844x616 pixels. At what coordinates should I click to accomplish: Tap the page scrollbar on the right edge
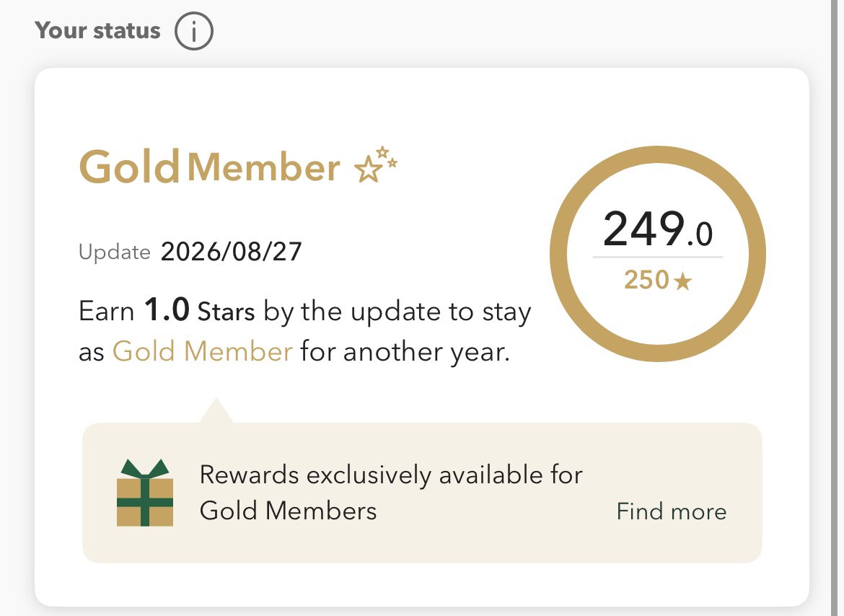(x=837, y=308)
